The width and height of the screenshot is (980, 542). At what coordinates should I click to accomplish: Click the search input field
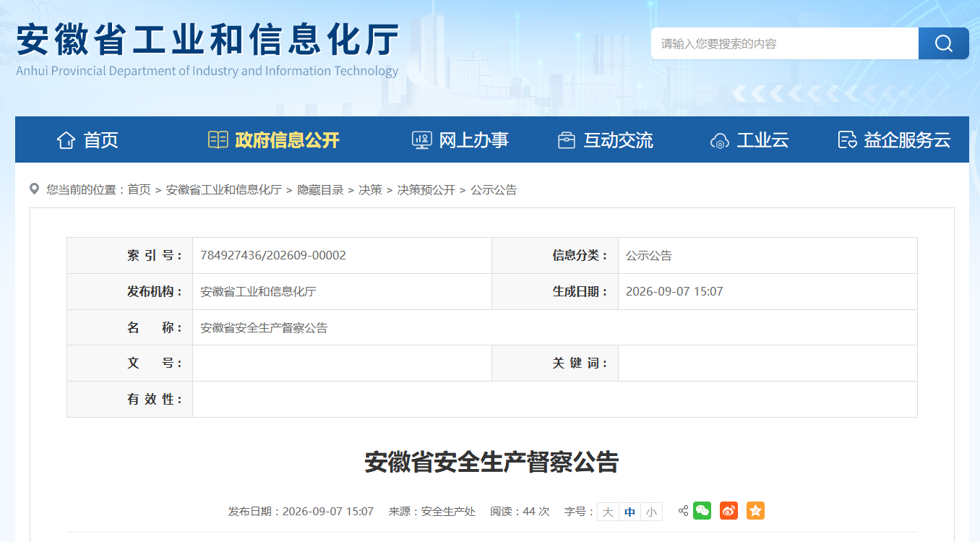click(785, 43)
